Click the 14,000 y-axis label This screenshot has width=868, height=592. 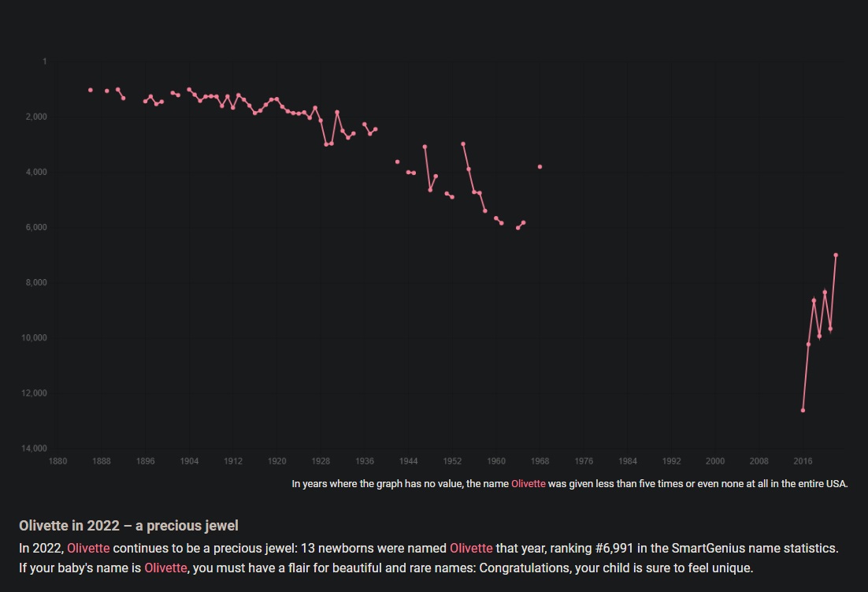coord(35,449)
